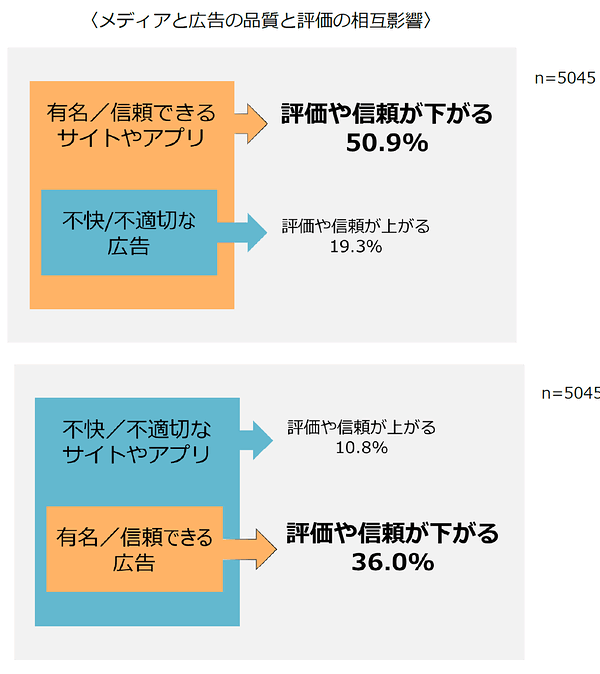Click 評価や信頼が上がる text above 19.3%
Viewport: 600px width, 674px height.
coord(356,226)
